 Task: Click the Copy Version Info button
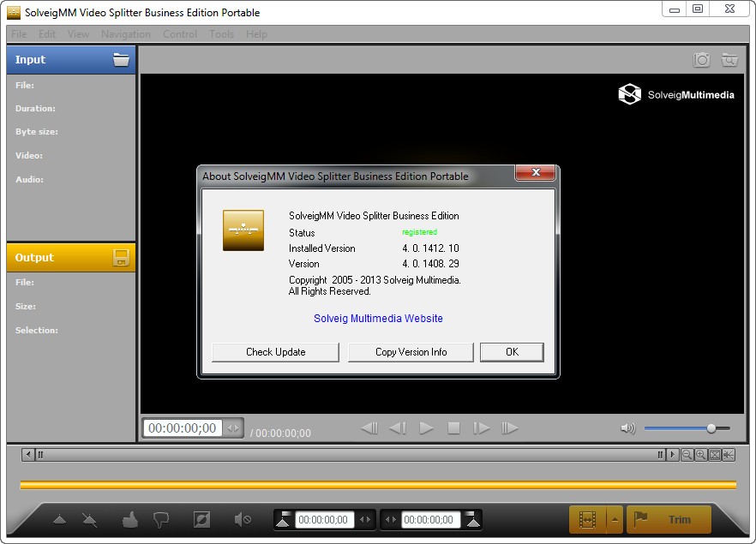pos(411,352)
